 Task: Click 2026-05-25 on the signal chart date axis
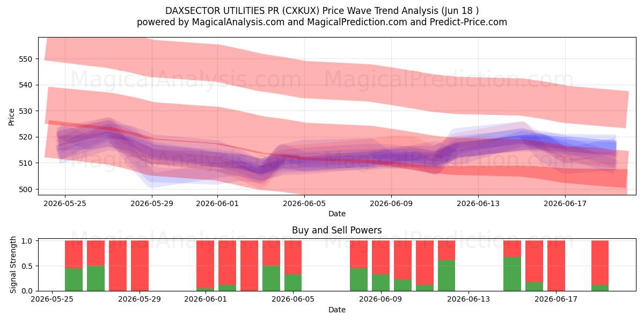(x=52, y=299)
